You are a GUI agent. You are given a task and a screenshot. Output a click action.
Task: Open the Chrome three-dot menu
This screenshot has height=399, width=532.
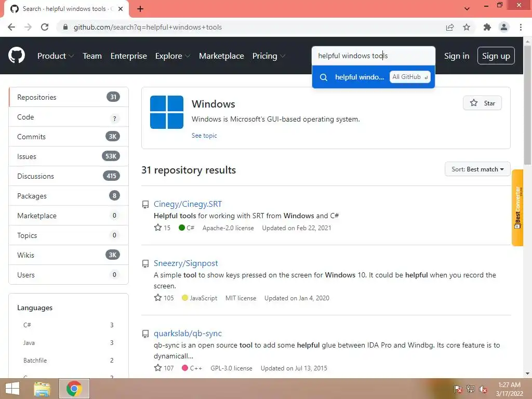click(521, 27)
